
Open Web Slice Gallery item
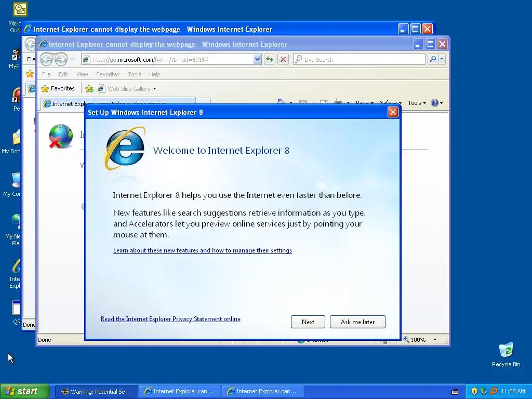coord(124,88)
